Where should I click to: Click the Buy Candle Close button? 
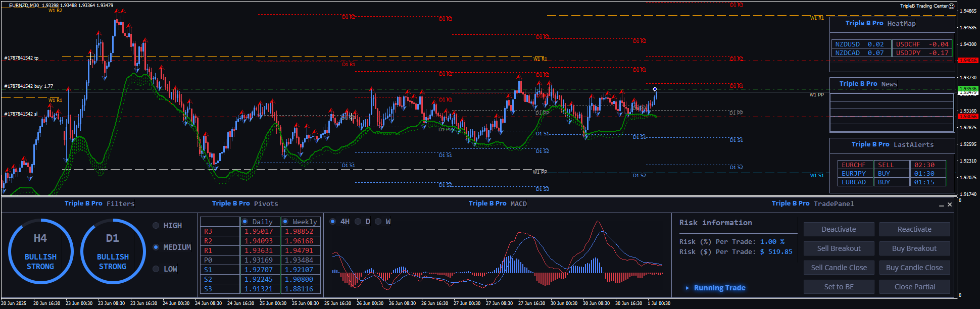(914, 268)
